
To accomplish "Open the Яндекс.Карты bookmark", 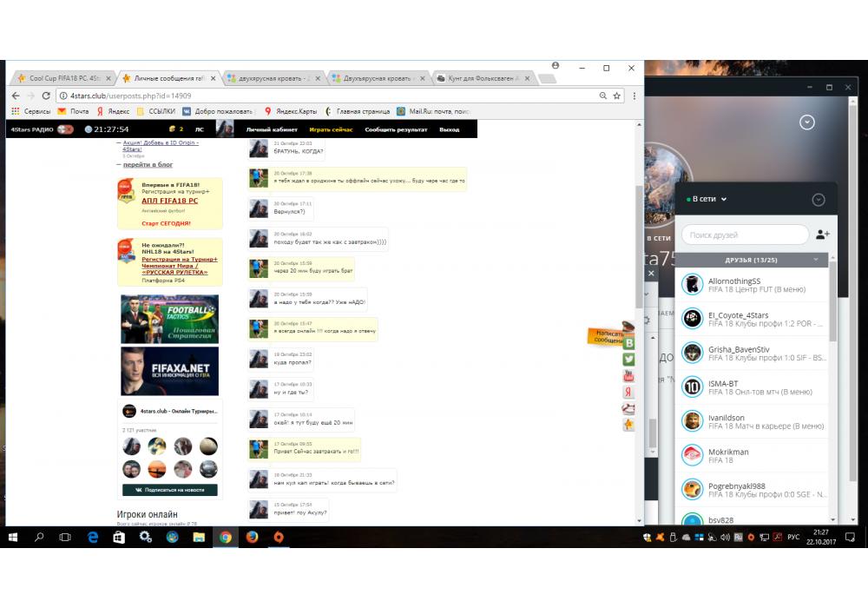I will point(291,111).
